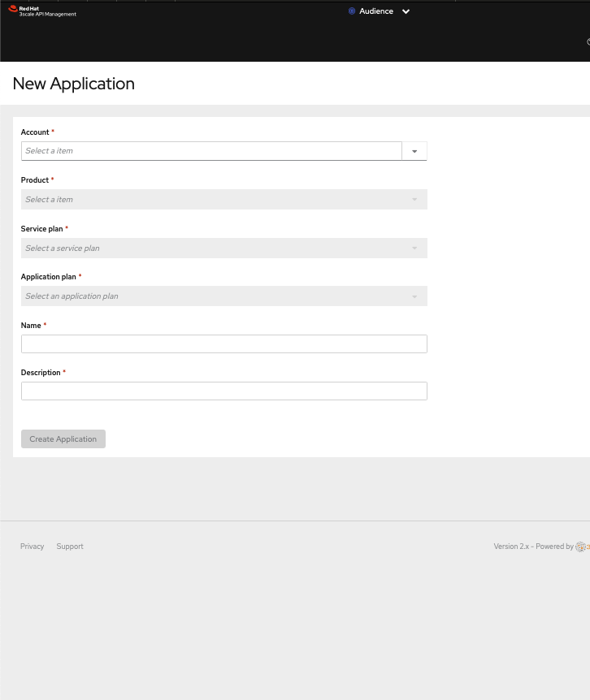Open the Audience context selector menu
The width and height of the screenshot is (590, 700).
376,11
